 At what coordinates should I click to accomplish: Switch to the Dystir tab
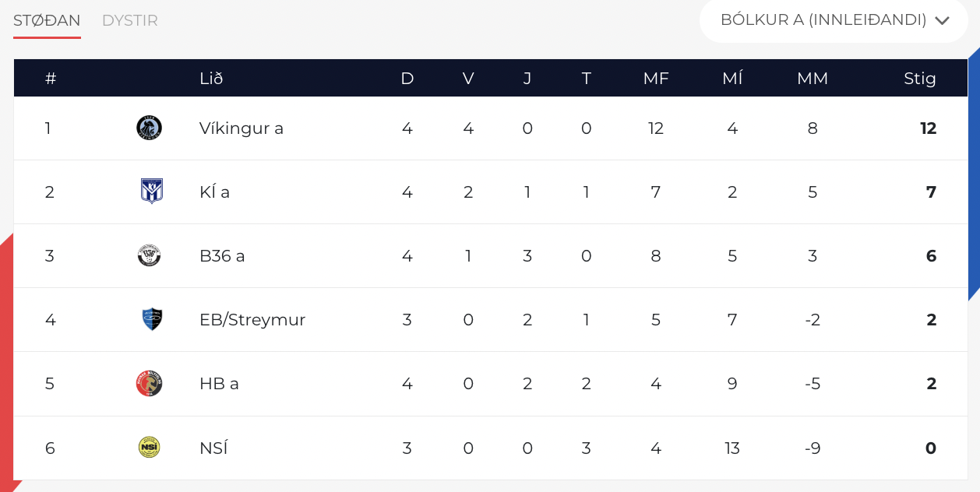click(130, 21)
